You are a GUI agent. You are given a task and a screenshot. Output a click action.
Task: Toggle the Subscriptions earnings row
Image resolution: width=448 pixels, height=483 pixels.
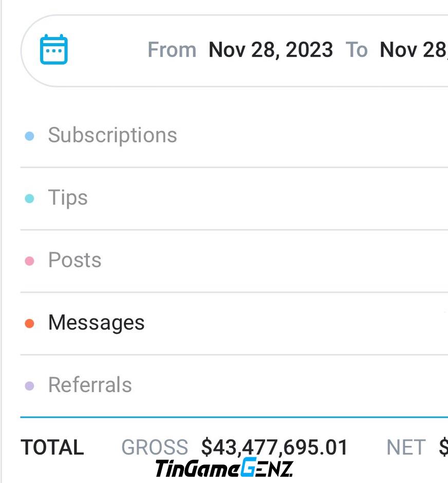click(234, 136)
